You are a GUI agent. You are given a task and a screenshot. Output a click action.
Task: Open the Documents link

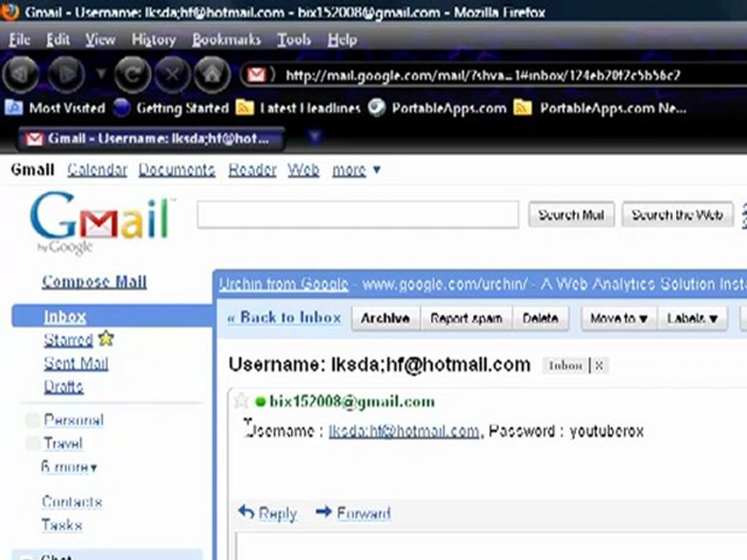(x=177, y=170)
